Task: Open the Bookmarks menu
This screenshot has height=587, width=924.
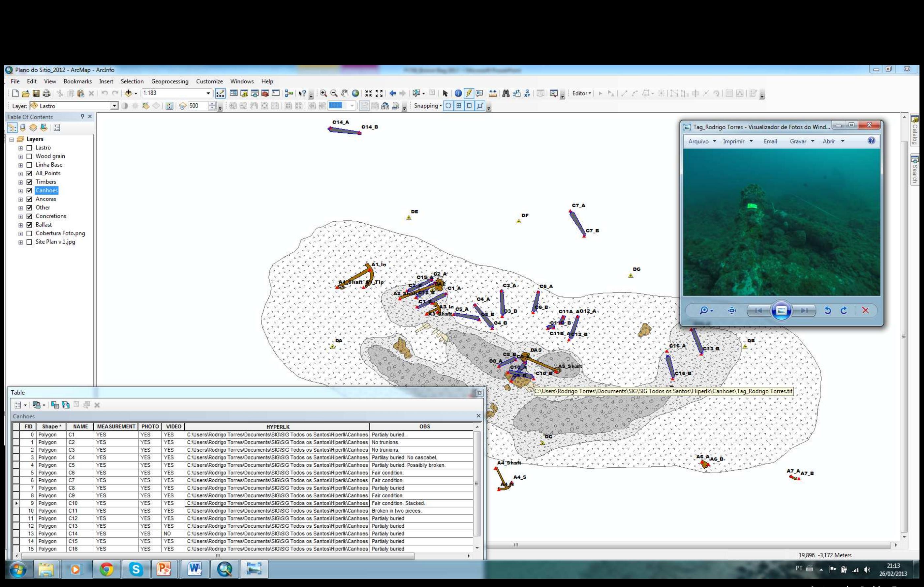Action: (77, 81)
